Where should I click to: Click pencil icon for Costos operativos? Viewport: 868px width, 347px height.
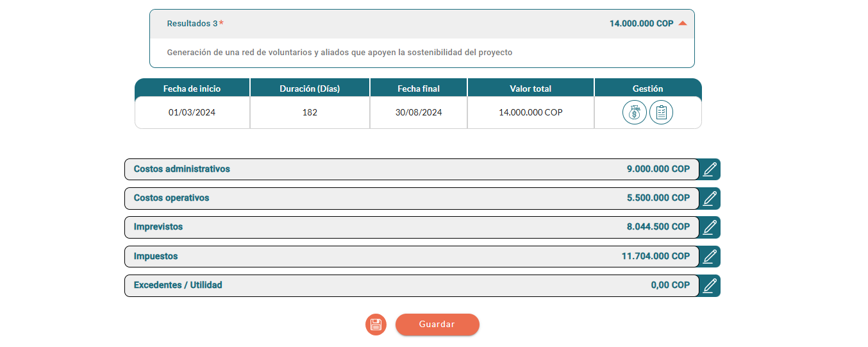click(709, 198)
